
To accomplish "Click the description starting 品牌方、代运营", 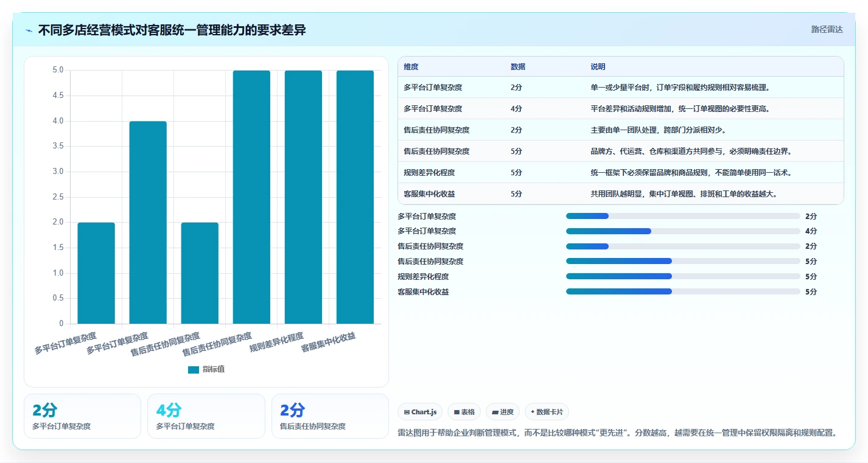I will tap(691, 151).
